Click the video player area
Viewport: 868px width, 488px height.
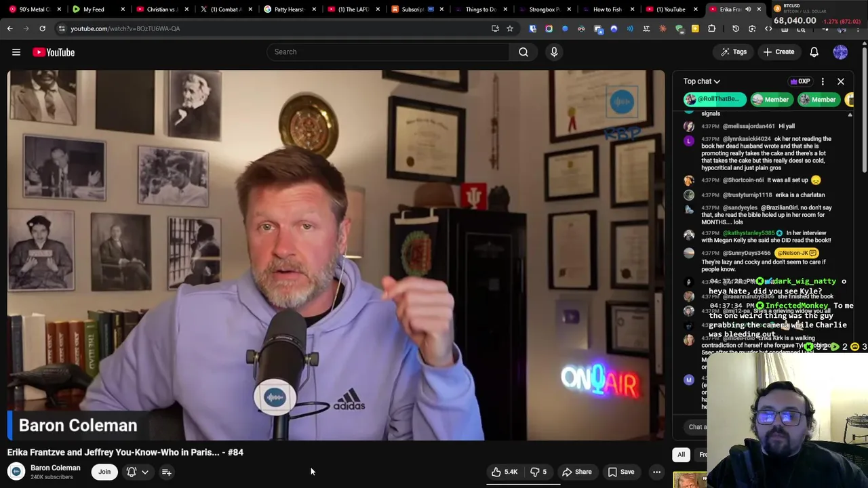(x=336, y=256)
